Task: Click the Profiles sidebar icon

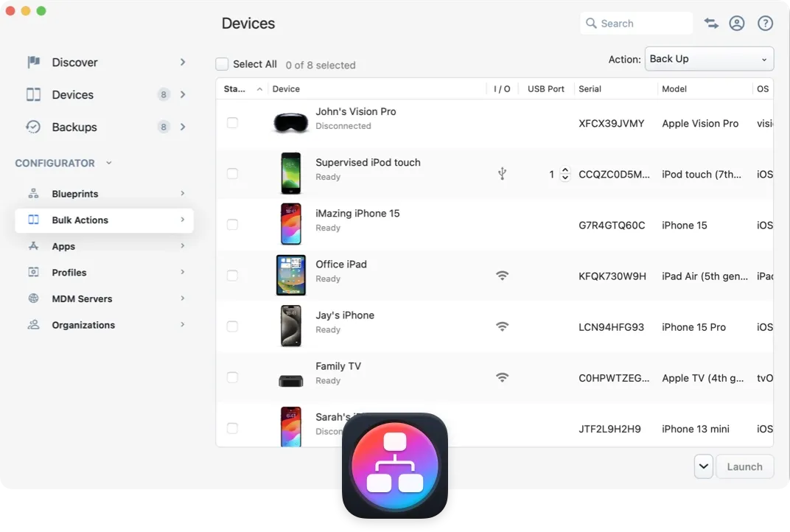Action: pyautogui.click(x=33, y=272)
